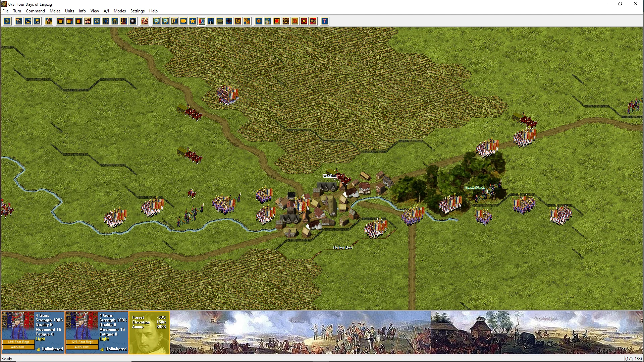Click the Zoom In magnifier toolbar icon
The width and height of the screenshot is (644, 362).
coord(156,21)
